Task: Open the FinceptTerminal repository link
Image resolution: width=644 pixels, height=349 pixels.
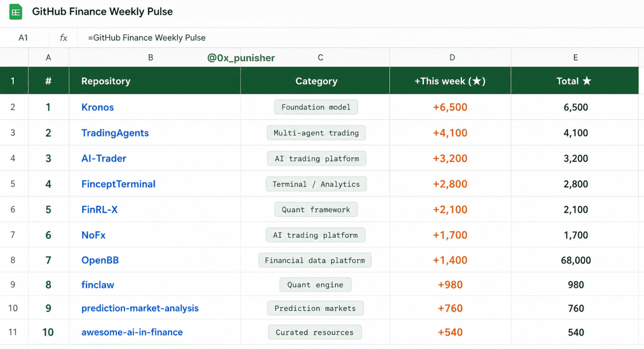Action: coord(119,184)
